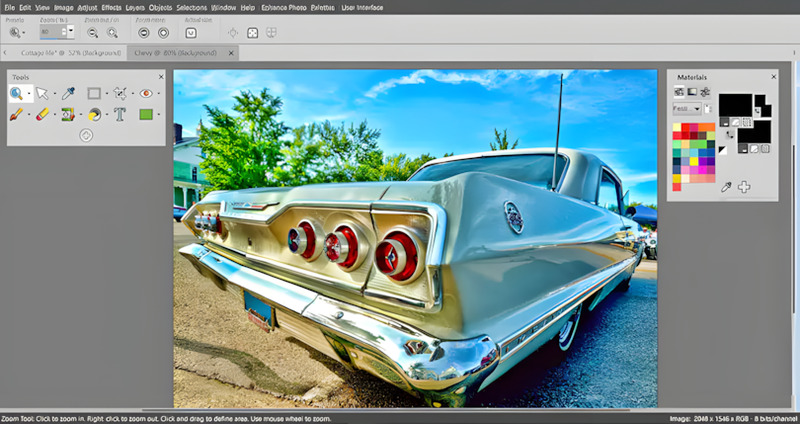
Task: Activate the Eraser tool
Action: point(42,115)
